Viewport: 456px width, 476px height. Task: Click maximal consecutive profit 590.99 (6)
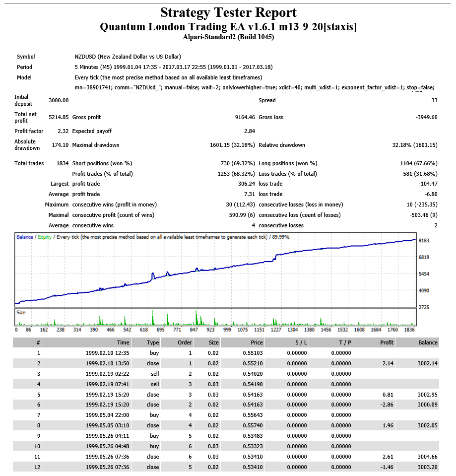(x=242, y=215)
